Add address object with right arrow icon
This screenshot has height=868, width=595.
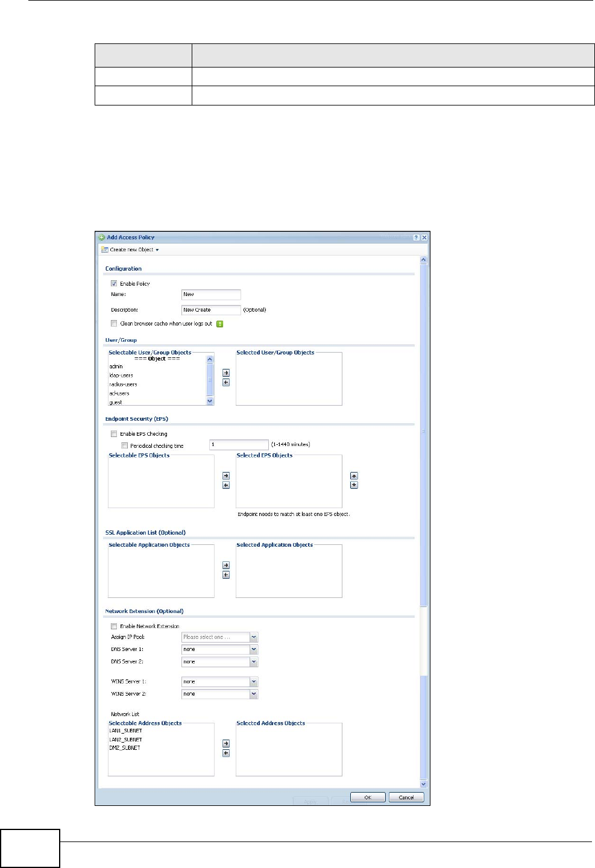pos(226,744)
